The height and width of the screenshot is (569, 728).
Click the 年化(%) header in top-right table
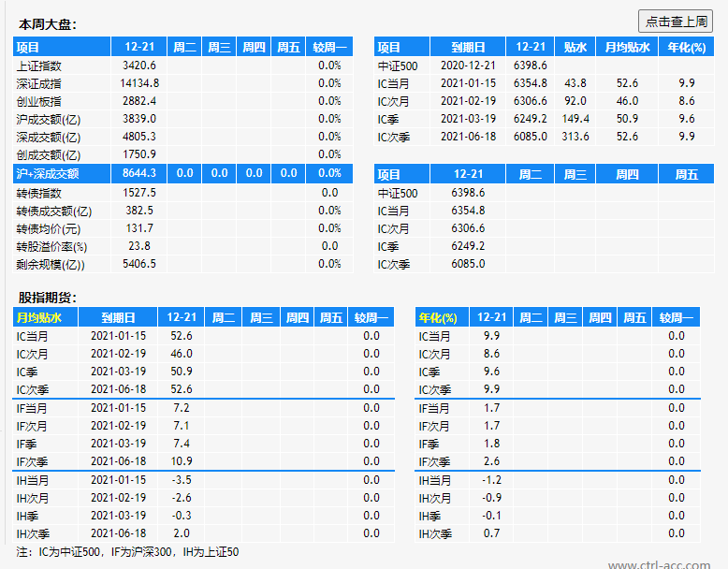point(687,47)
